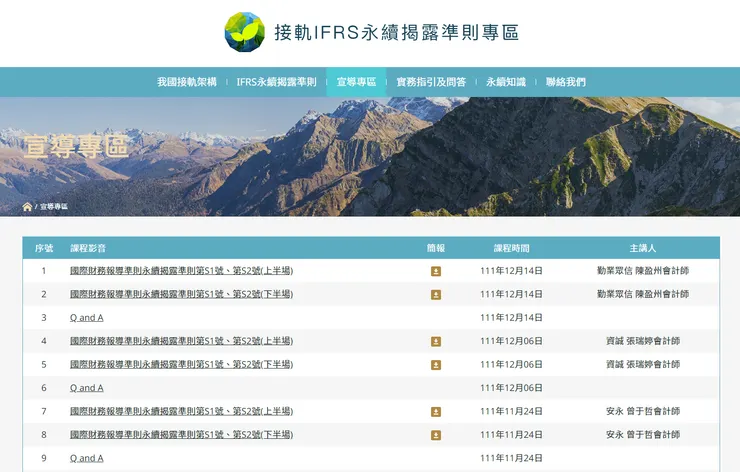This screenshot has width=740, height=472.
Task: Open row 7 course video link (上半場)
Action: pos(182,411)
